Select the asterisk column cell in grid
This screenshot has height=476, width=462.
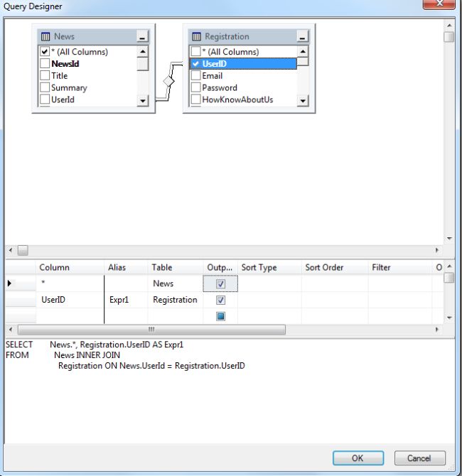70,283
